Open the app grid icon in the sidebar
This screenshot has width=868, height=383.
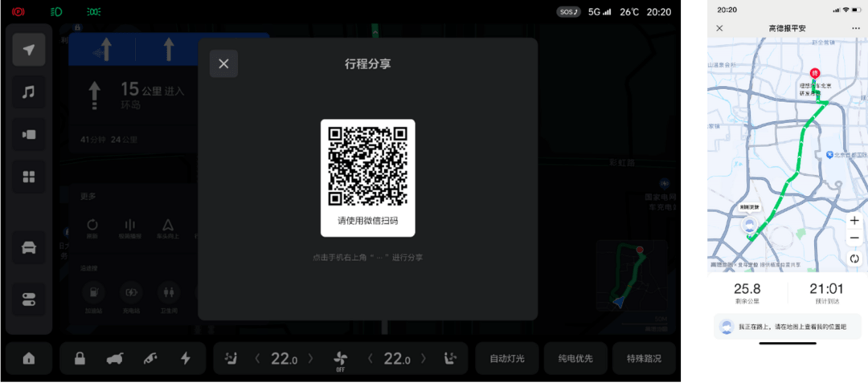pyautogui.click(x=29, y=177)
